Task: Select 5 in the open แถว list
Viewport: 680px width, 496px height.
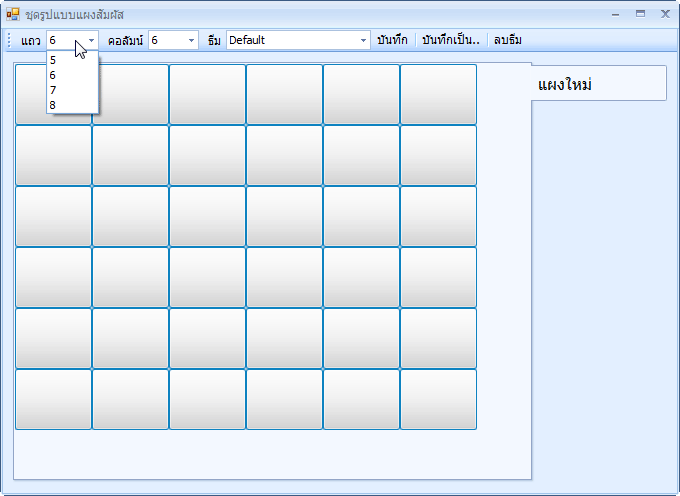Action: pos(53,60)
